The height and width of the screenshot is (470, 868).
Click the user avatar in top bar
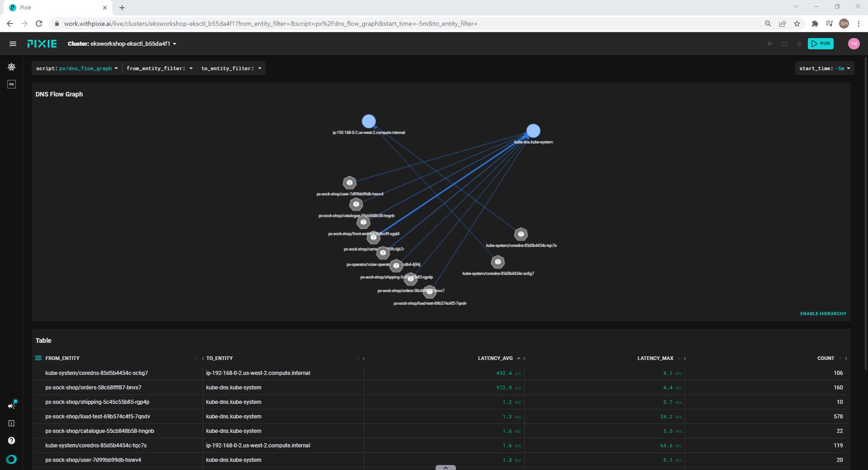click(x=854, y=44)
